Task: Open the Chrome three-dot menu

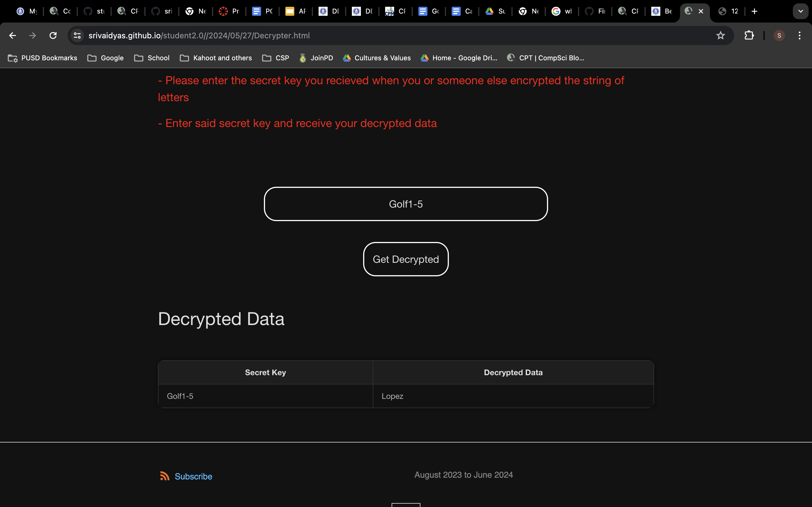Action: click(799, 35)
